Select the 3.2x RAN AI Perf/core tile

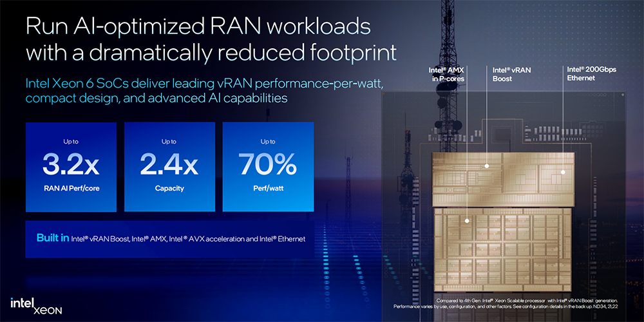click(71, 167)
